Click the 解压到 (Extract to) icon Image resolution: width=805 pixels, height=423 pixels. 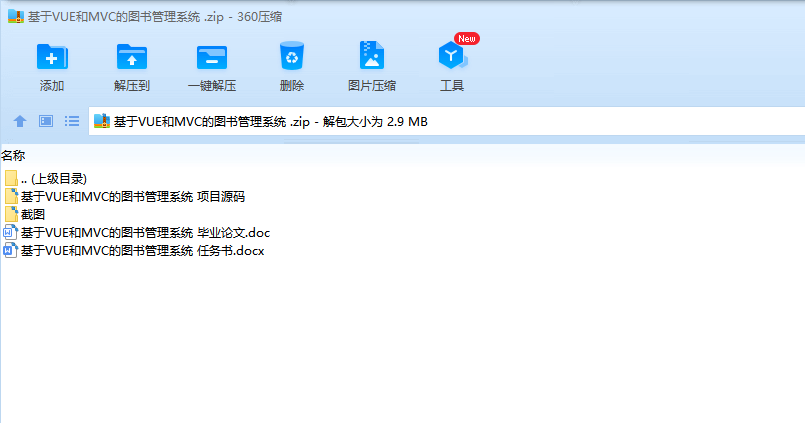132,56
